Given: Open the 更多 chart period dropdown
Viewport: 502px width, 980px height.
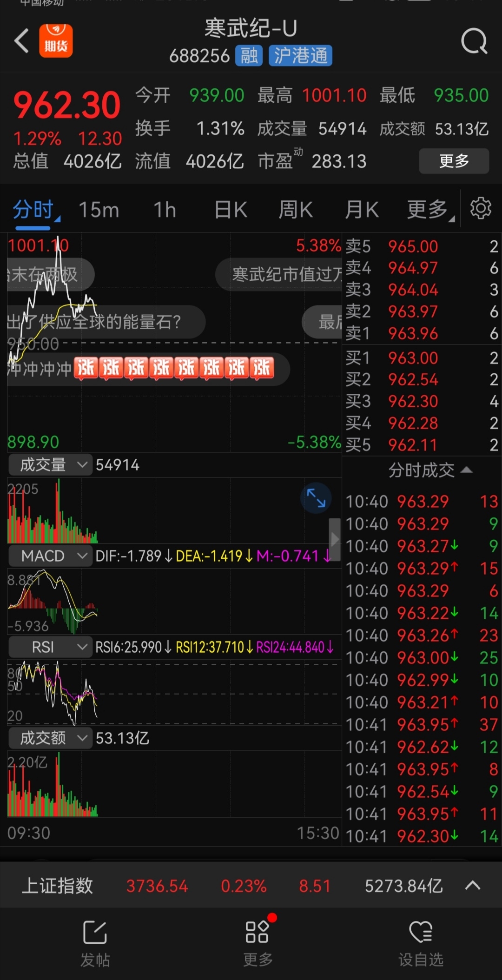Looking at the screenshot, I should tap(430, 210).
